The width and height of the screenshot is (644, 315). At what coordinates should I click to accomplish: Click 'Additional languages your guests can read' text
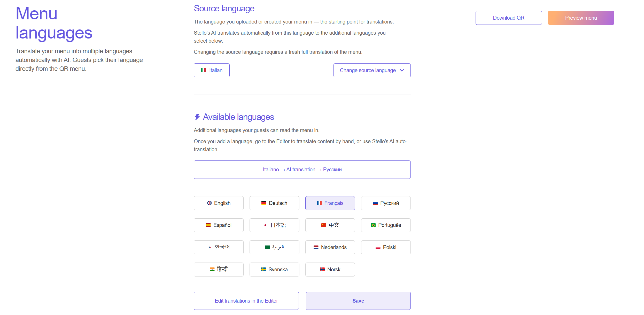point(257,130)
